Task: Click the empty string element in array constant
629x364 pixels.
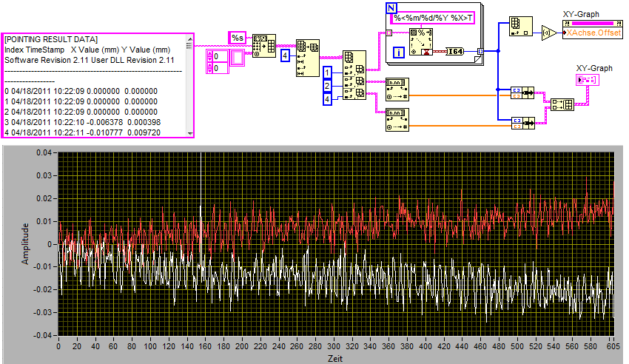Action: (237, 58)
